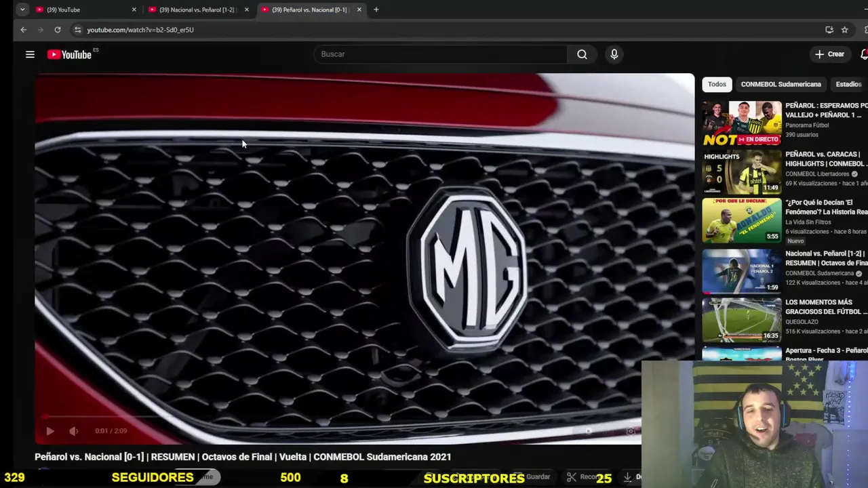The width and height of the screenshot is (868, 488).
Task: Open 'PEÑAROL vs. CARACAS' video title
Action: [x=826, y=159]
